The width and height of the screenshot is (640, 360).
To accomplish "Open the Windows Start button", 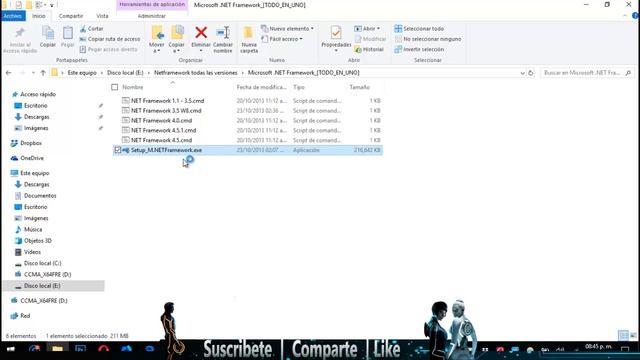I will tap(11, 349).
